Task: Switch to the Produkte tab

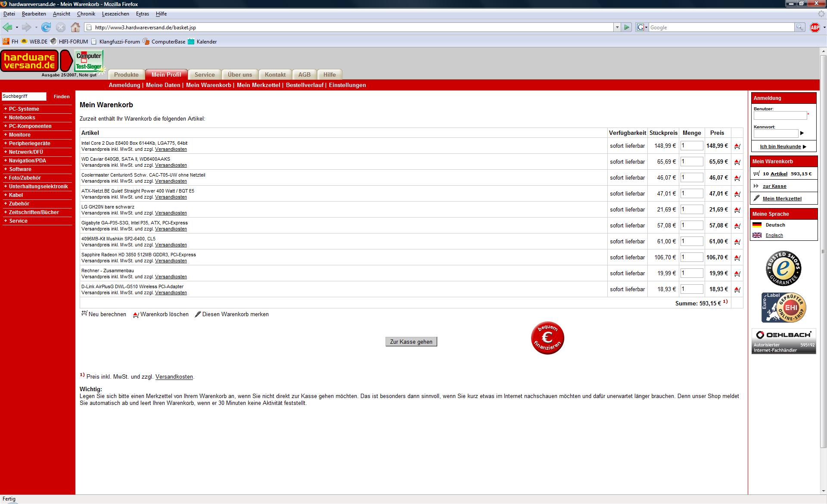Action: [x=126, y=75]
